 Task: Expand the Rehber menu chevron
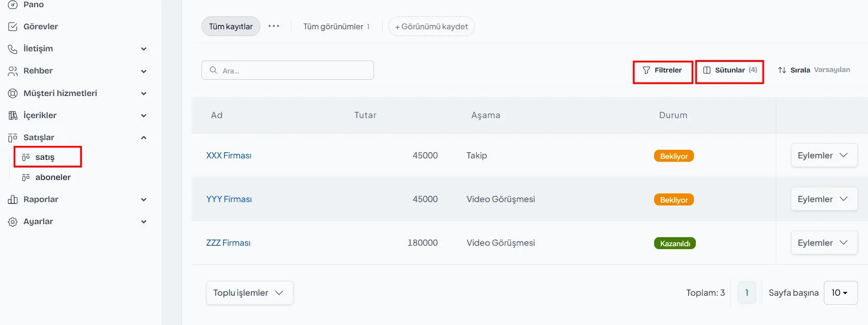[x=143, y=71]
